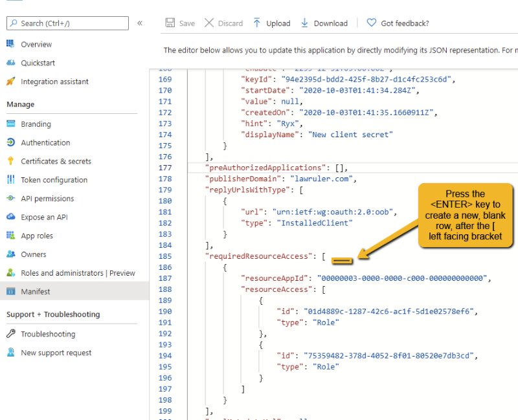Click the Overview grid icon
518x420 pixels.
tap(10, 44)
